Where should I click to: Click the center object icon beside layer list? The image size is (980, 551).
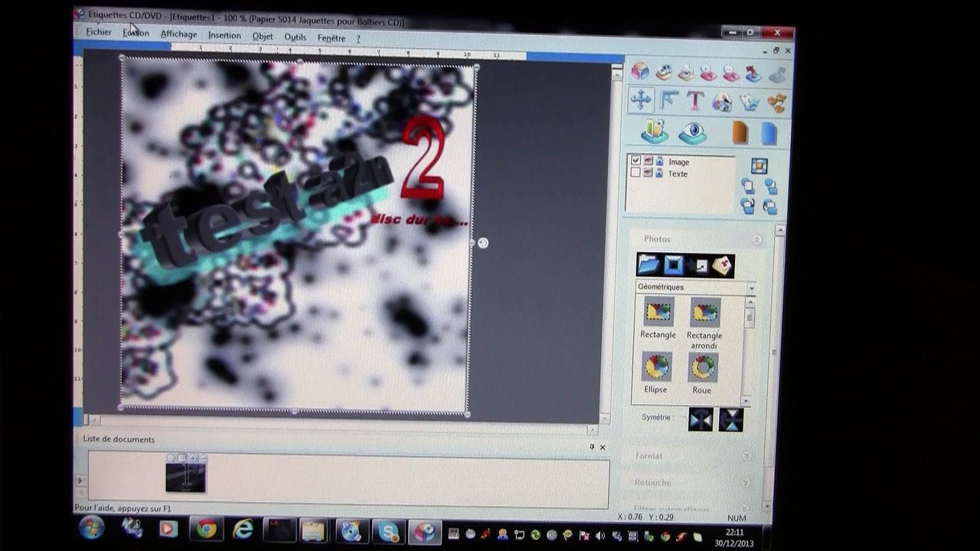[759, 166]
